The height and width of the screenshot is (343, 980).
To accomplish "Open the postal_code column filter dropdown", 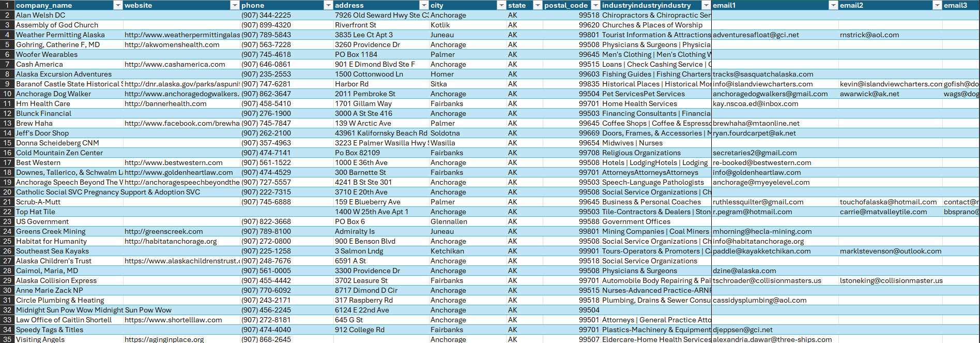I will click(x=596, y=5).
